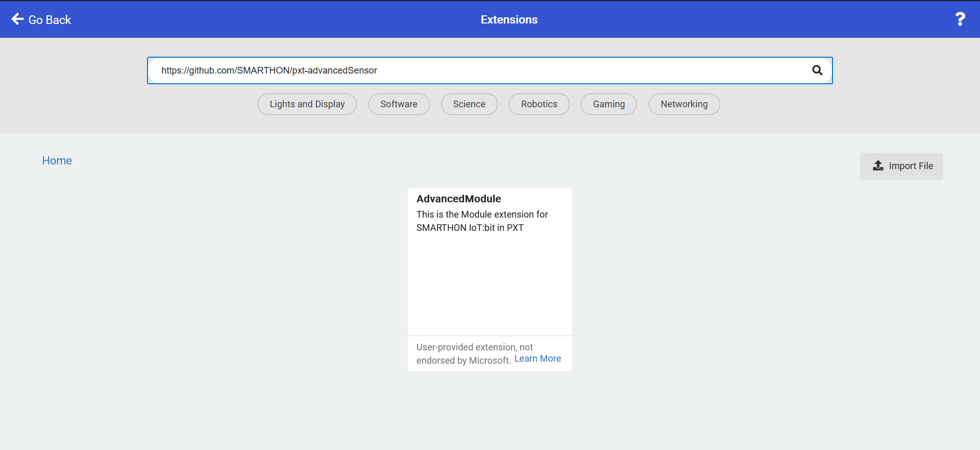Viewport: 980px width, 450px height.
Task: Filter extensions by Robotics
Action: (x=539, y=104)
